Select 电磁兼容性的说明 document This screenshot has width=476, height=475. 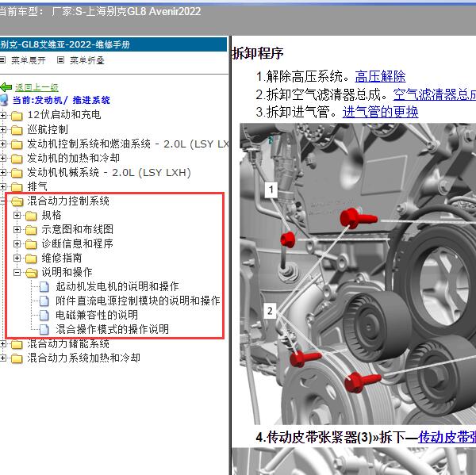point(97,315)
